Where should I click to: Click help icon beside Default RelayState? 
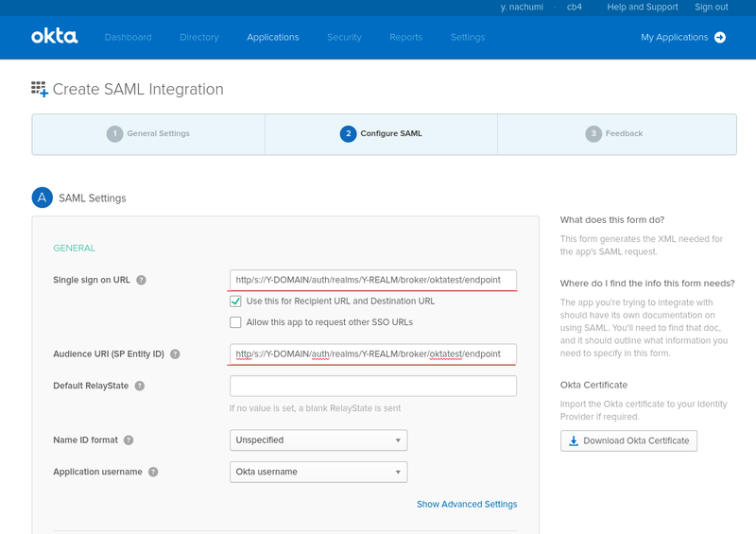(140, 386)
